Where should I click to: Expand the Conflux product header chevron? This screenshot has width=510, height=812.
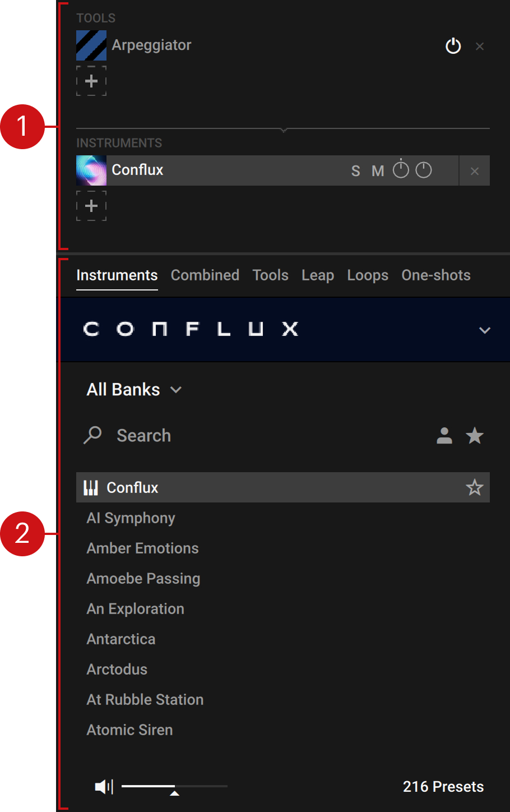pyautogui.click(x=485, y=330)
